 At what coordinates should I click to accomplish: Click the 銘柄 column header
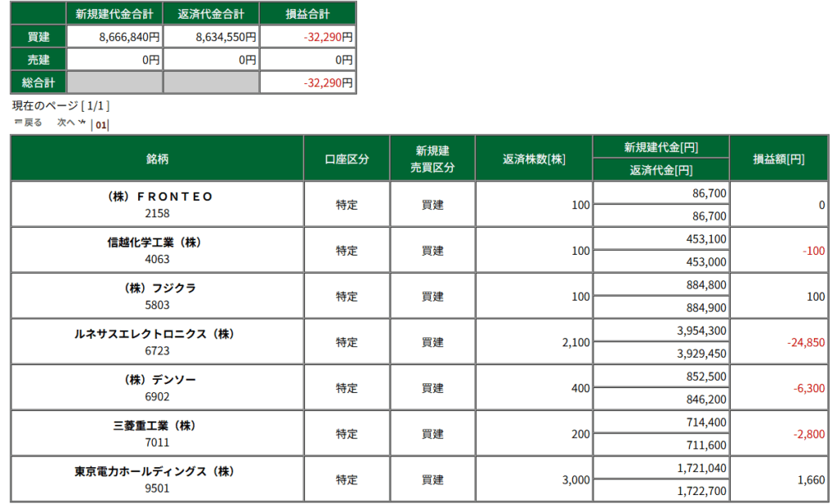157,159
